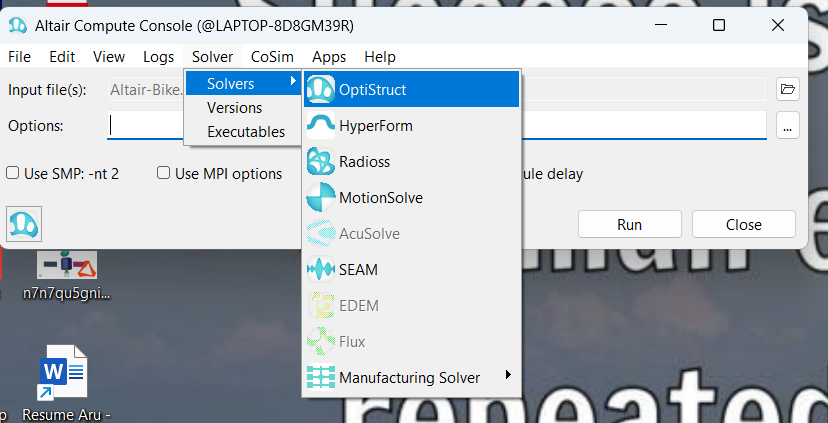The height and width of the screenshot is (423, 828).
Task: Maximize the Altair Compute Console window
Action: point(719,25)
